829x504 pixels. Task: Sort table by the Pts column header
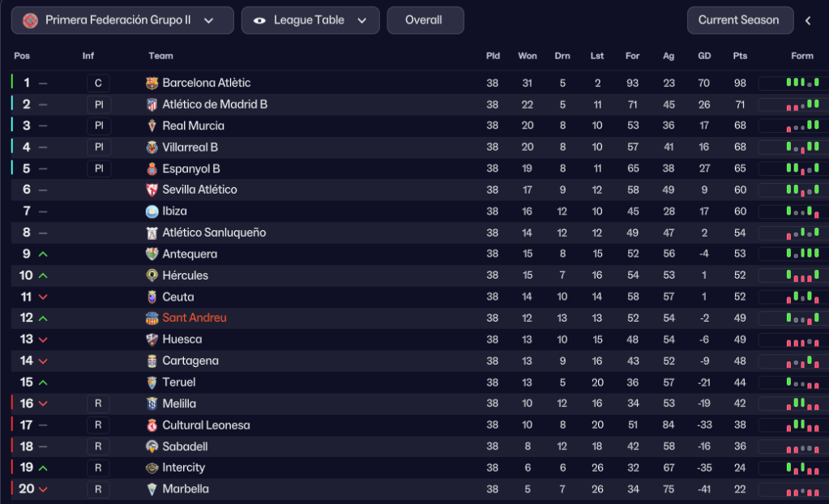point(740,56)
